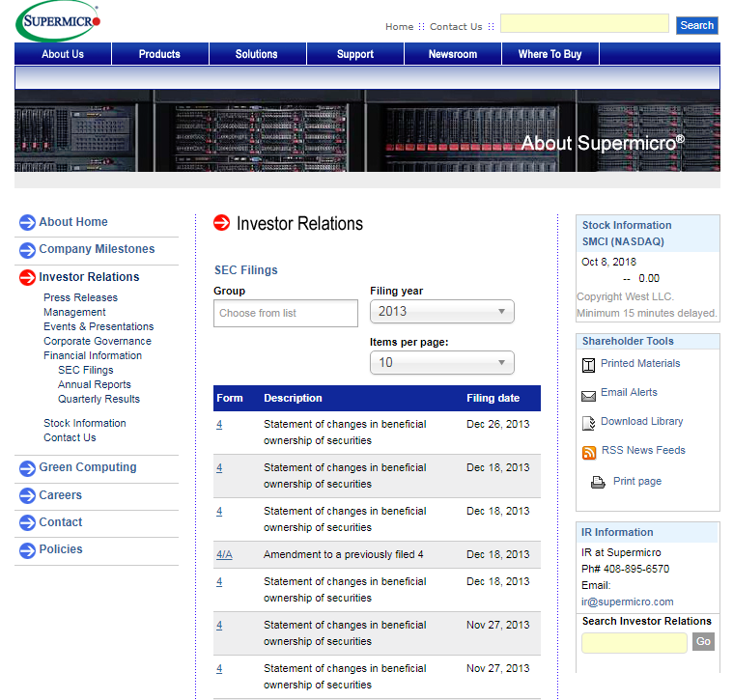Open the Support menu

[x=355, y=54]
